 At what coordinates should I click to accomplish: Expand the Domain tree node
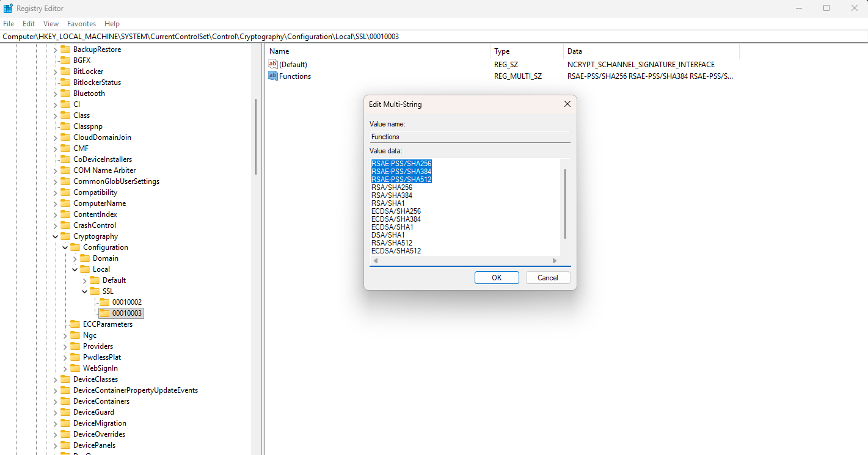75,258
